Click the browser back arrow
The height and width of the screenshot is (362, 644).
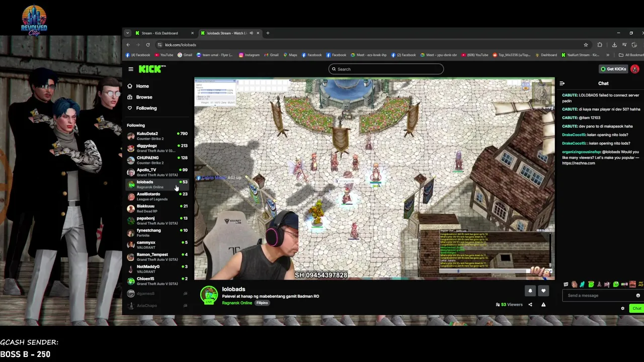tap(128, 45)
